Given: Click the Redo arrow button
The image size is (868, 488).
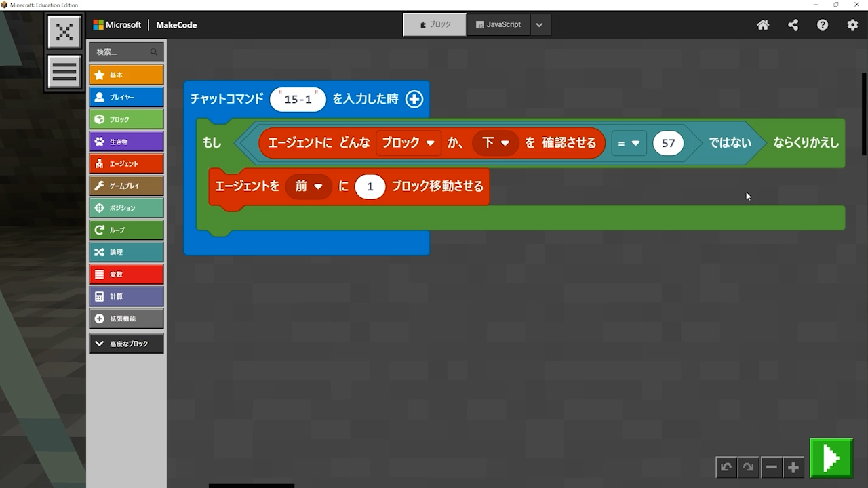Looking at the screenshot, I should 748,468.
